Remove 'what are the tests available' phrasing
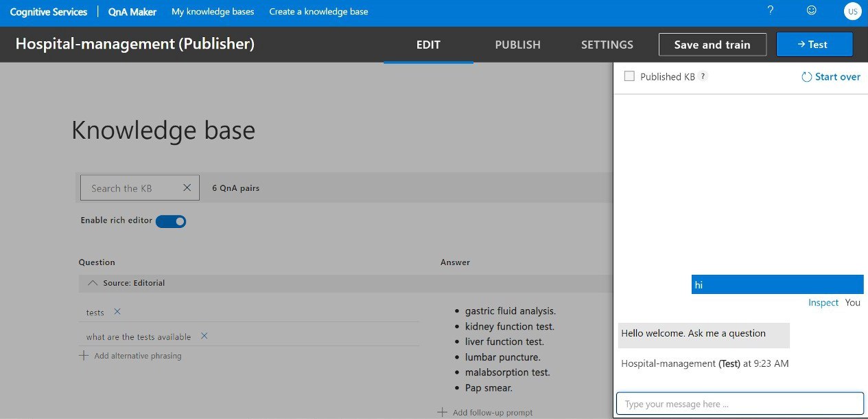This screenshot has height=419, width=868. [x=204, y=336]
